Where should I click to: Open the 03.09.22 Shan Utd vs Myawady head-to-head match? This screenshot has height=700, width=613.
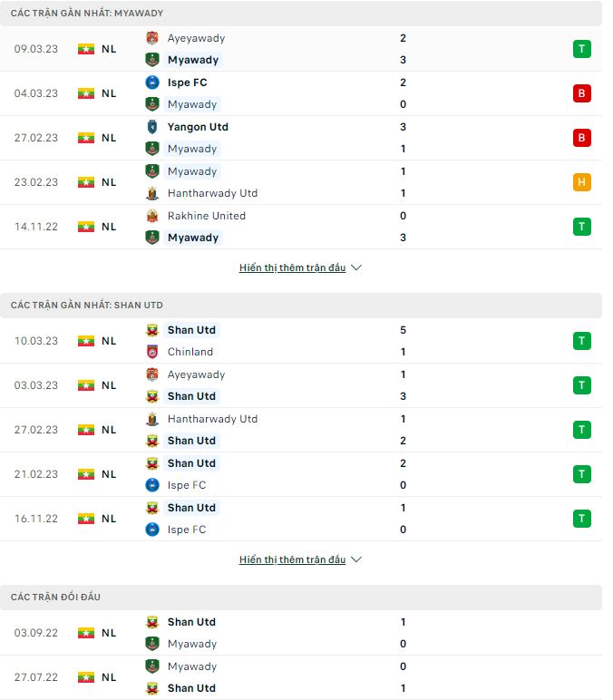coord(301,633)
